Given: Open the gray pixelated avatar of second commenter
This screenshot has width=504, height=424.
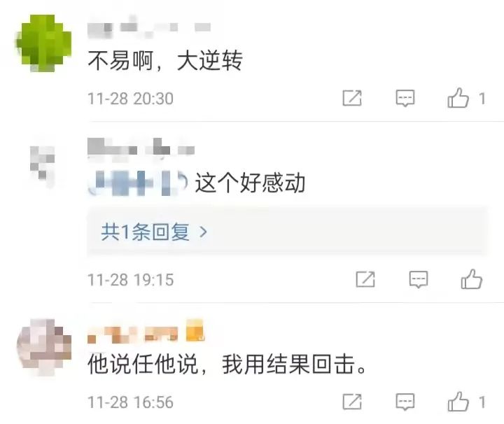Looking at the screenshot, I should point(43,166).
